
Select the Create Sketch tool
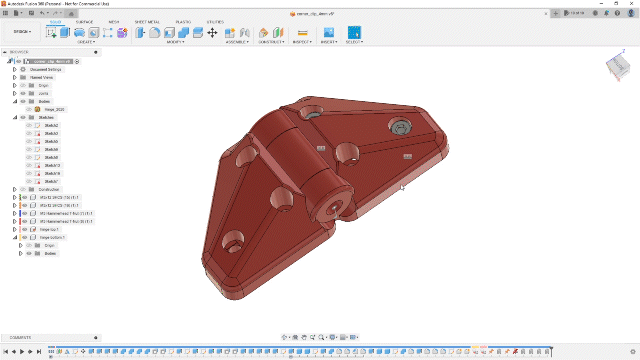click(51, 33)
